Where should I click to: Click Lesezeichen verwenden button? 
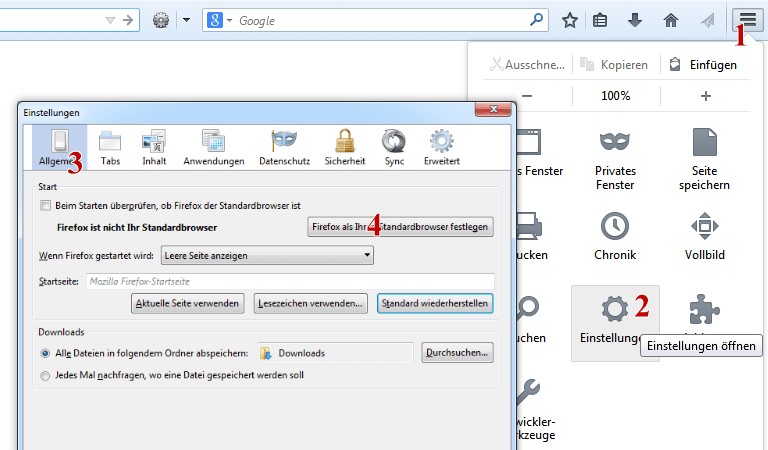pos(311,303)
